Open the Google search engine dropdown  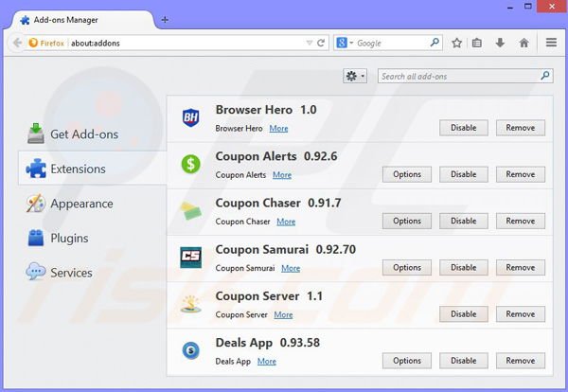coord(345,43)
